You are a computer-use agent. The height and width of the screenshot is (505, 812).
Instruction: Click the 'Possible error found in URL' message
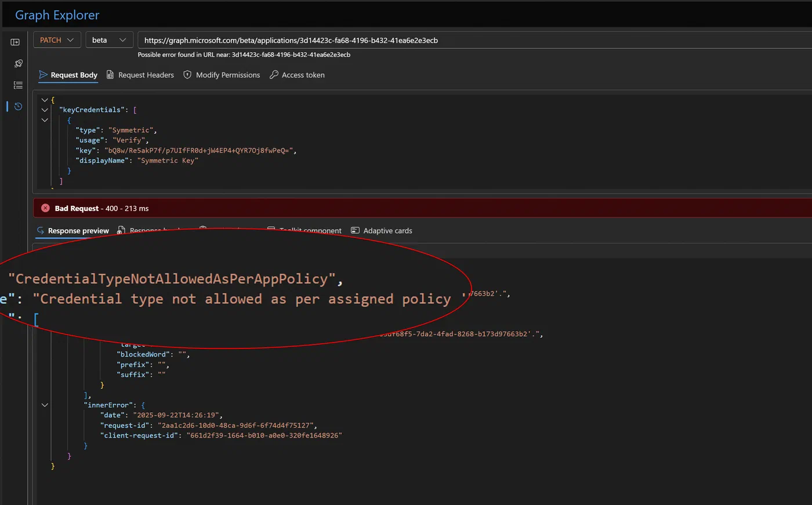tap(244, 55)
